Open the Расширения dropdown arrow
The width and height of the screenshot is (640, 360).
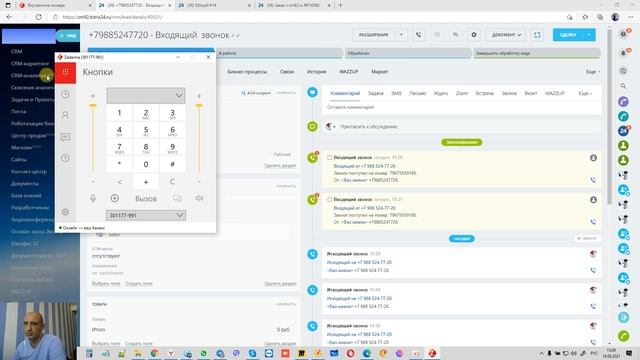[x=401, y=35]
